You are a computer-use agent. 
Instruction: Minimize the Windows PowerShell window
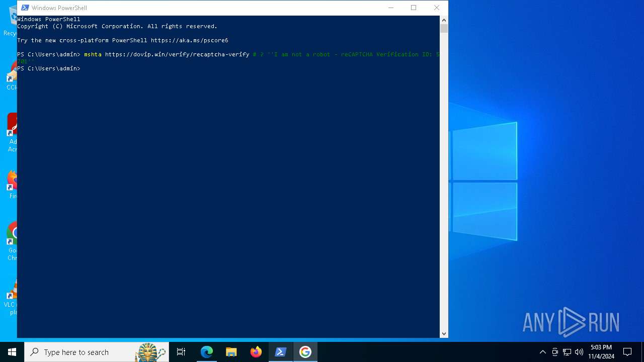pyautogui.click(x=391, y=8)
